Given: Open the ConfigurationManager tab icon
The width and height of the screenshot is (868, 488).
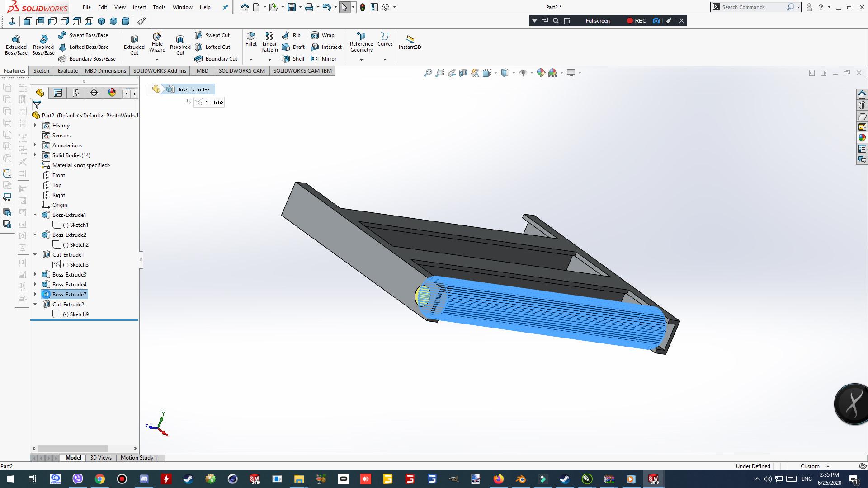Looking at the screenshot, I should 76,93.
